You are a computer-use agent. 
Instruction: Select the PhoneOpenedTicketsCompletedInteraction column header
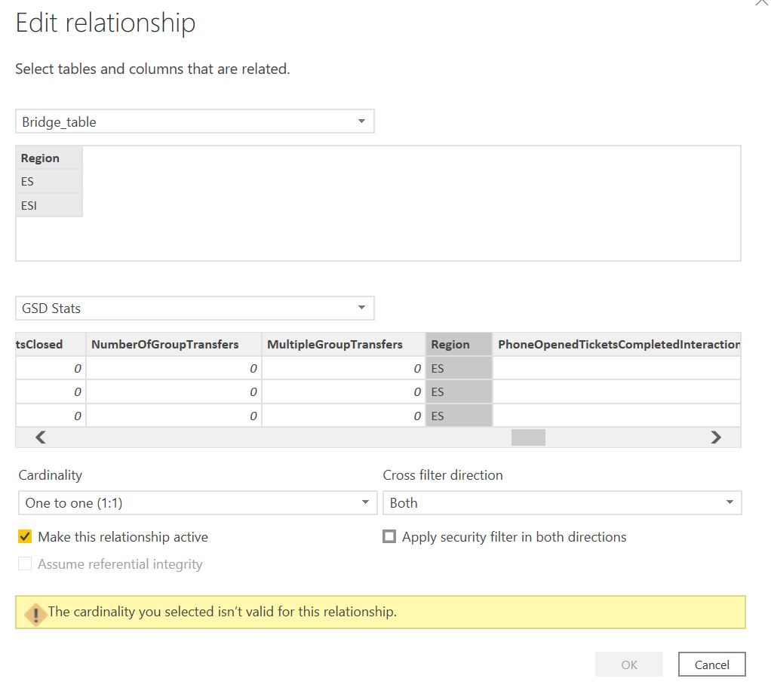(616, 344)
